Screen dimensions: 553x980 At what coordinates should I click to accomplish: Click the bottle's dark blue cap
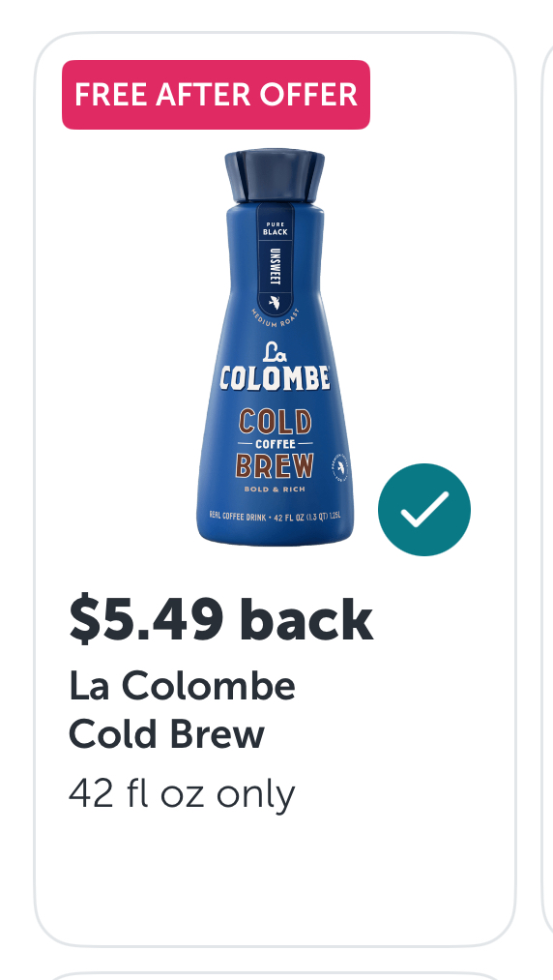click(275, 176)
